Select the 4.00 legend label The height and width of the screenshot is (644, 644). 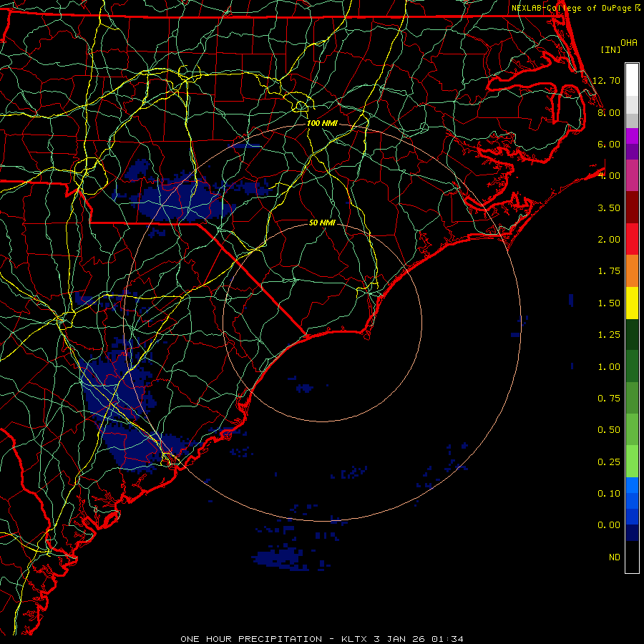pos(609,176)
